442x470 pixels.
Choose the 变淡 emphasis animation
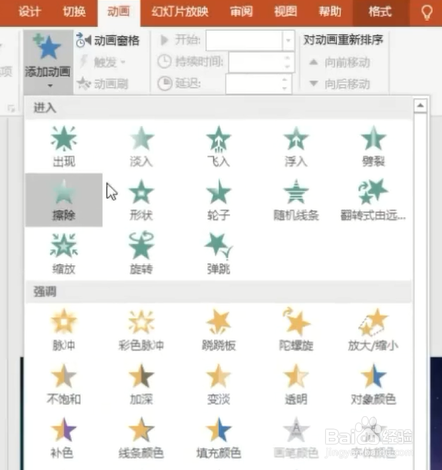click(x=218, y=384)
